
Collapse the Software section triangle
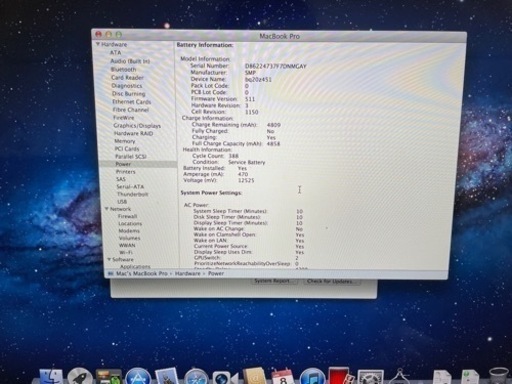(109, 259)
